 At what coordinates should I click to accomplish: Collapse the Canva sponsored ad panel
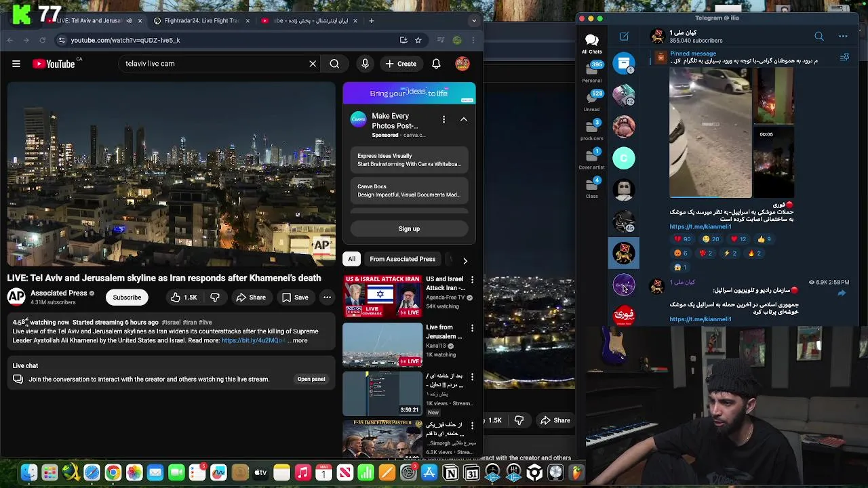pos(464,119)
